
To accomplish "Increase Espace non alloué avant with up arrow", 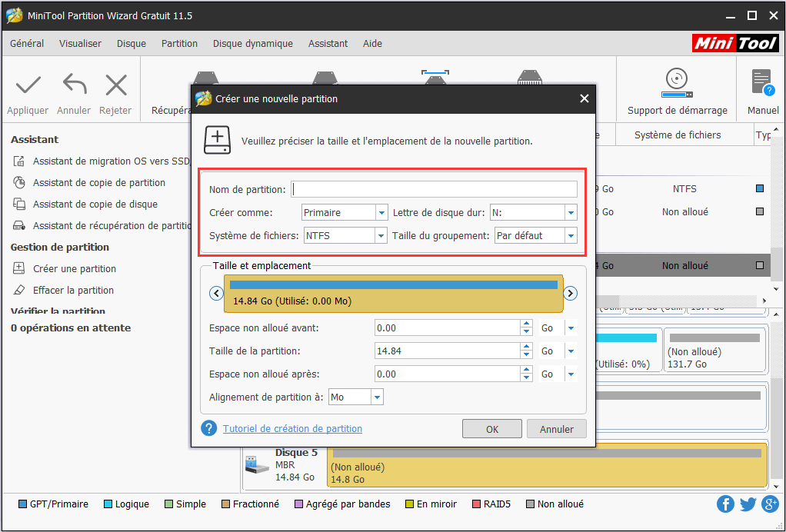I will [526, 324].
